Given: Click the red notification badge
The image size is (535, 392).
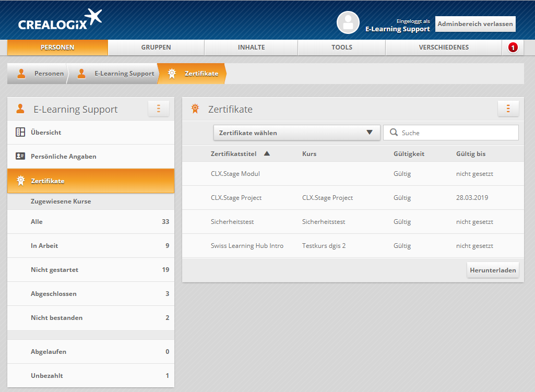Looking at the screenshot, I should coord(513,47).
